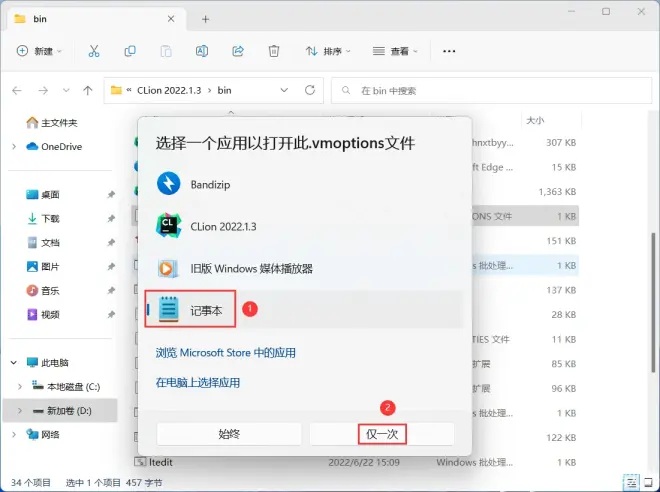Click the Rename icon in toolbar
This screenshot has height=492, width=660.
[x=202, y=51]
